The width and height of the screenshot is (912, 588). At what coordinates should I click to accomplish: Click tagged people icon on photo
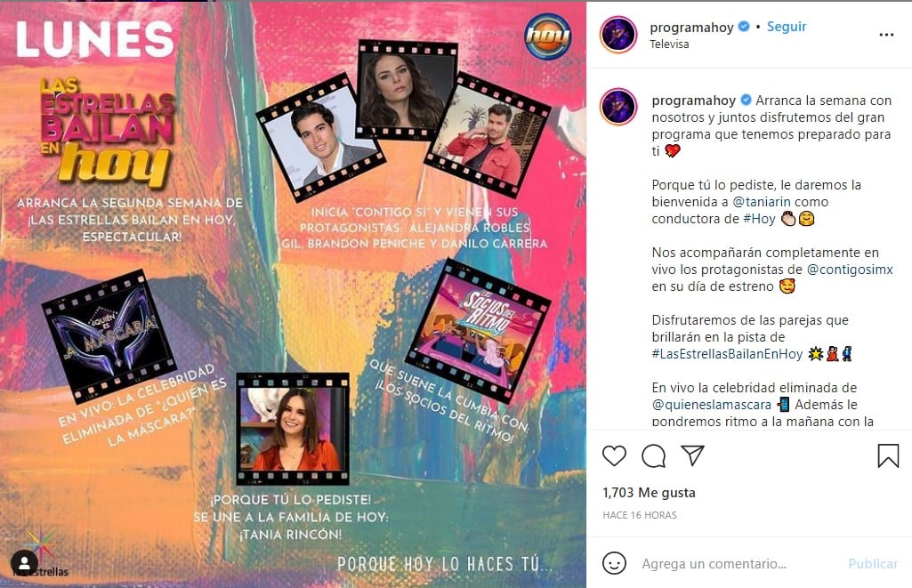[x=24, y=563]
